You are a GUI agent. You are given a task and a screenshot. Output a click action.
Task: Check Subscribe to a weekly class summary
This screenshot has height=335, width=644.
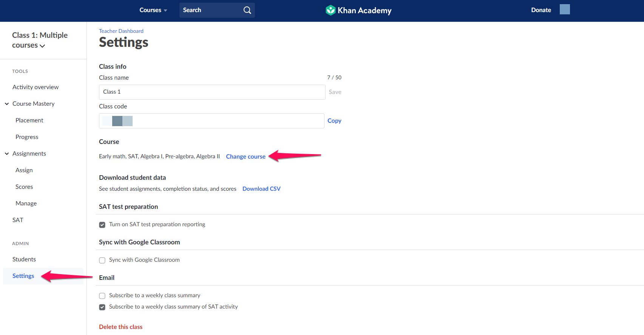(102, 296)
